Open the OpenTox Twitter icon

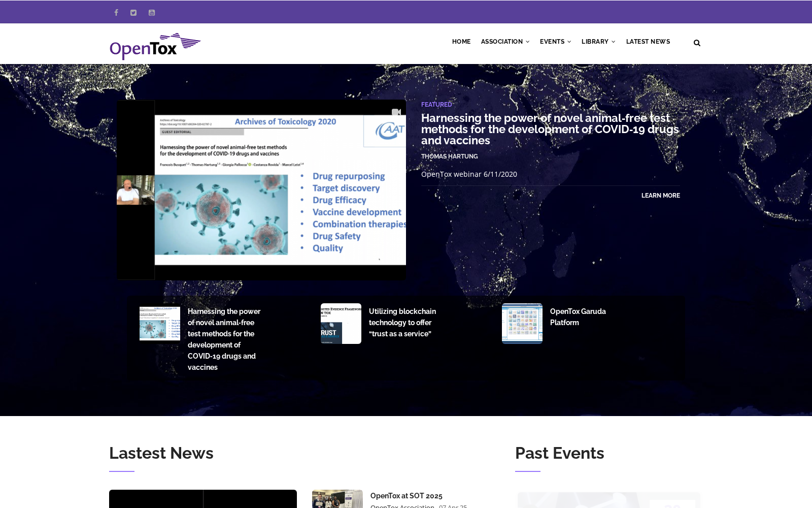(x=133, y=13)
